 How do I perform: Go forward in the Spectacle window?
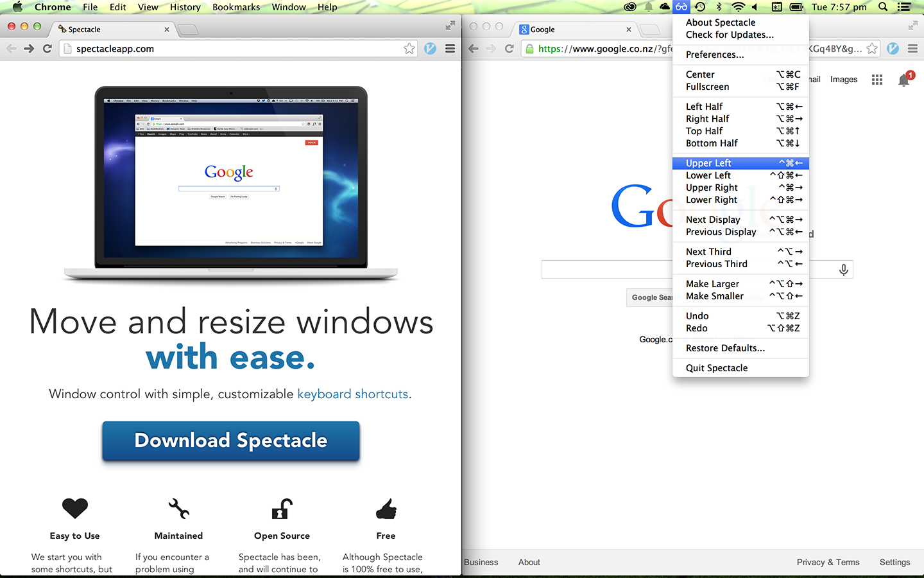29,49
